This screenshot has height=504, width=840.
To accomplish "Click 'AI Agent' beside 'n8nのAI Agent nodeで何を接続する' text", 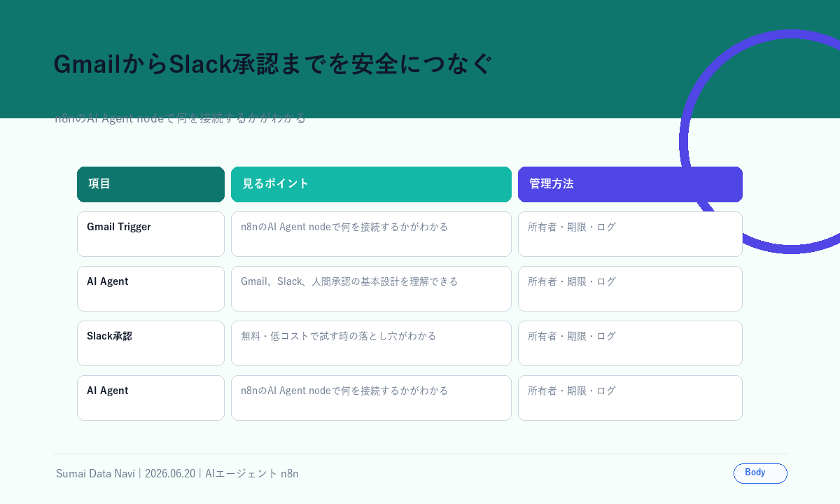I will 150,398.
